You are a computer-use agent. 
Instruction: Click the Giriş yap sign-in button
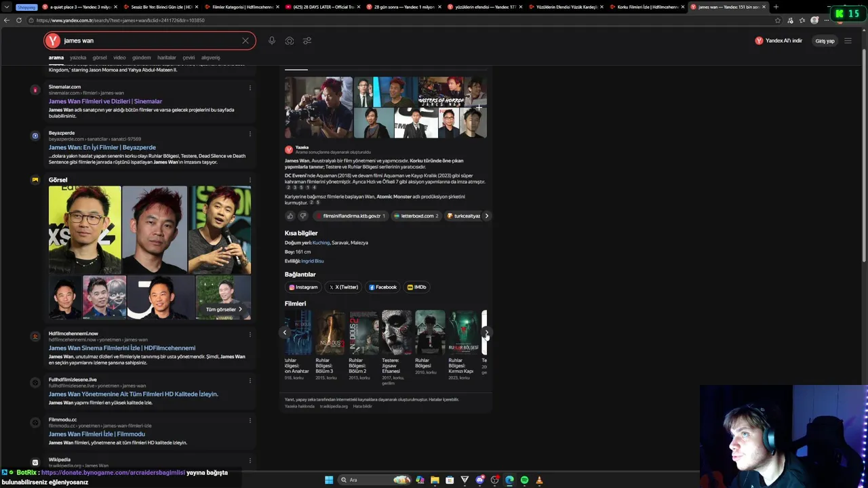point(825,41)
